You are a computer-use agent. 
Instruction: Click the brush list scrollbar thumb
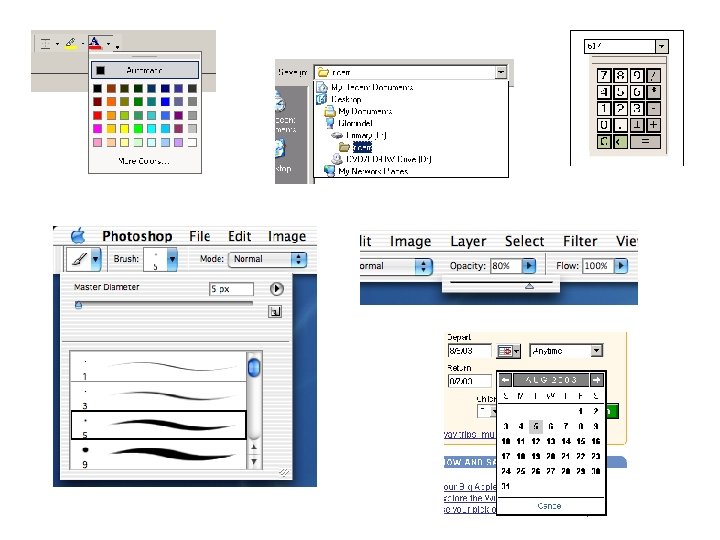254,368
